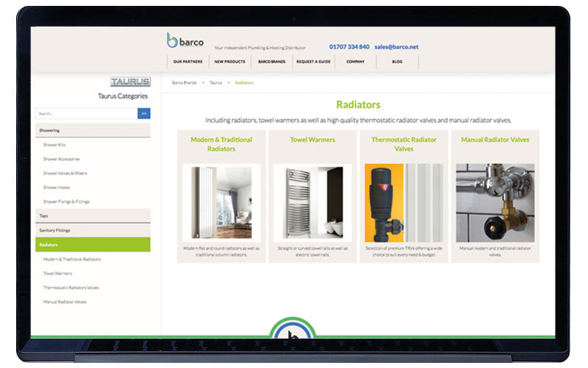The width and height of the screenshot is (588, 368).
Task: Open the Barco Brands menu
Action: pos(272,62)
